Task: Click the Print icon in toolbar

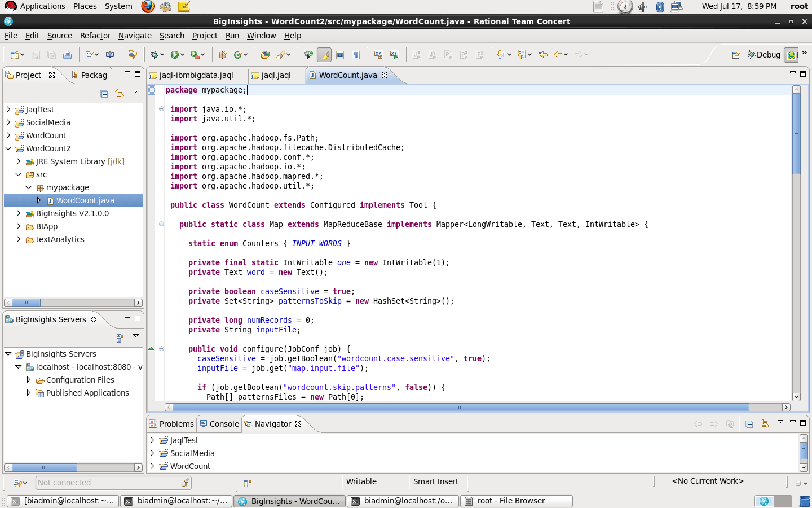Action: point(67,55)
